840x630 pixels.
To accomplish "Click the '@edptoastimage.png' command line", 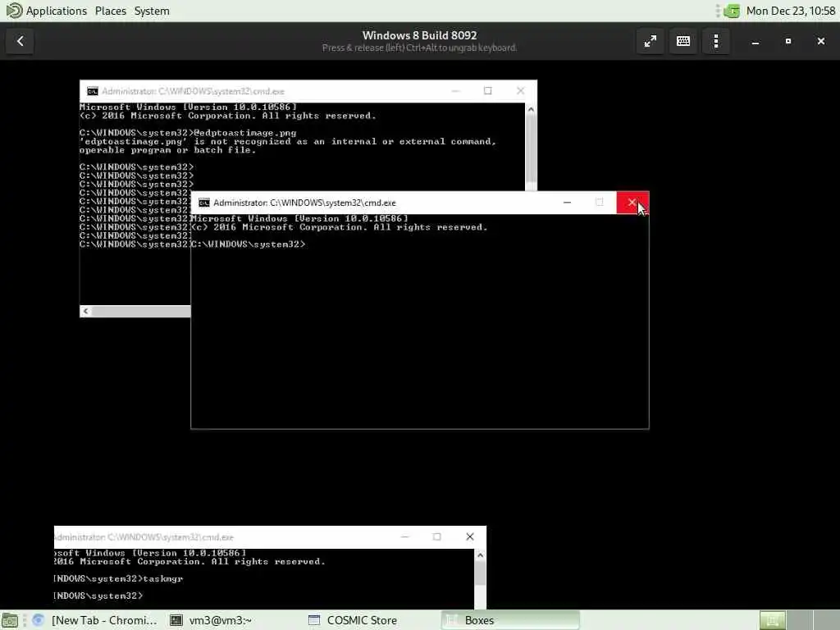I will tap(188, 133).
